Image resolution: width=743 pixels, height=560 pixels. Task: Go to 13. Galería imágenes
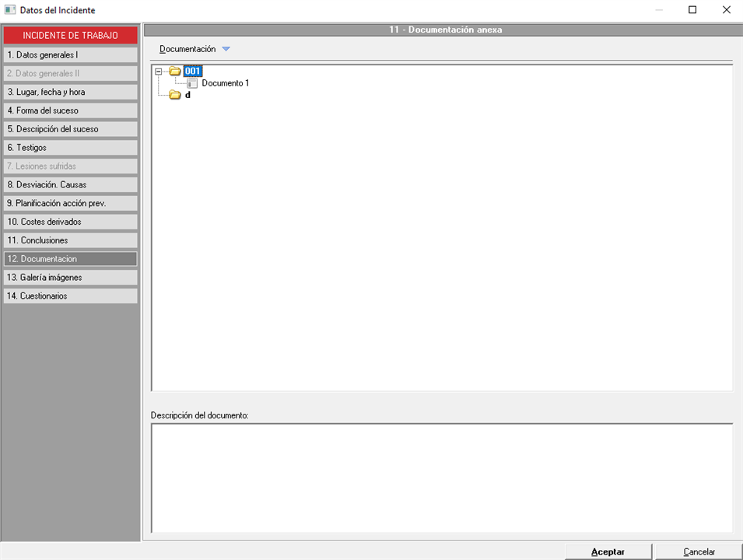click(x=70, y=278)
